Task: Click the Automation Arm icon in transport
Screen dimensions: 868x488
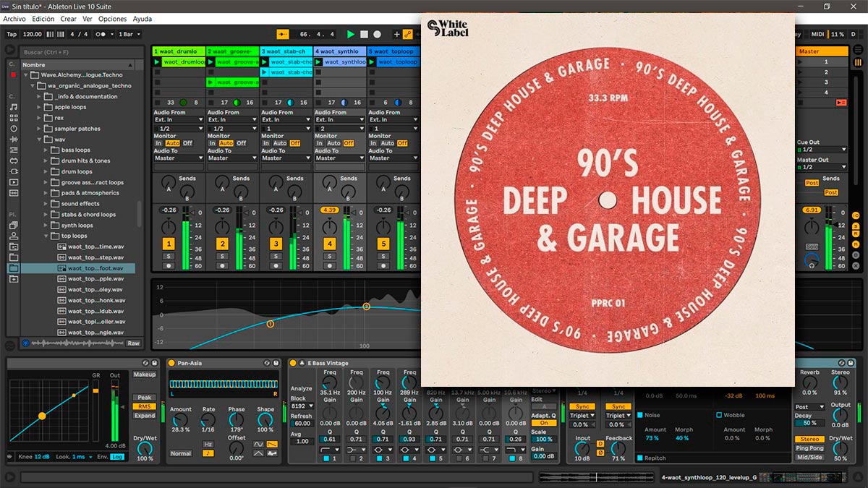Action: click(x=408, y=34)
